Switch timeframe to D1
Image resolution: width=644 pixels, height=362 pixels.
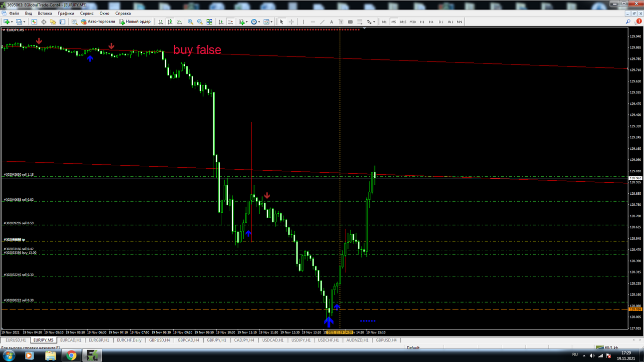(441, 22)
